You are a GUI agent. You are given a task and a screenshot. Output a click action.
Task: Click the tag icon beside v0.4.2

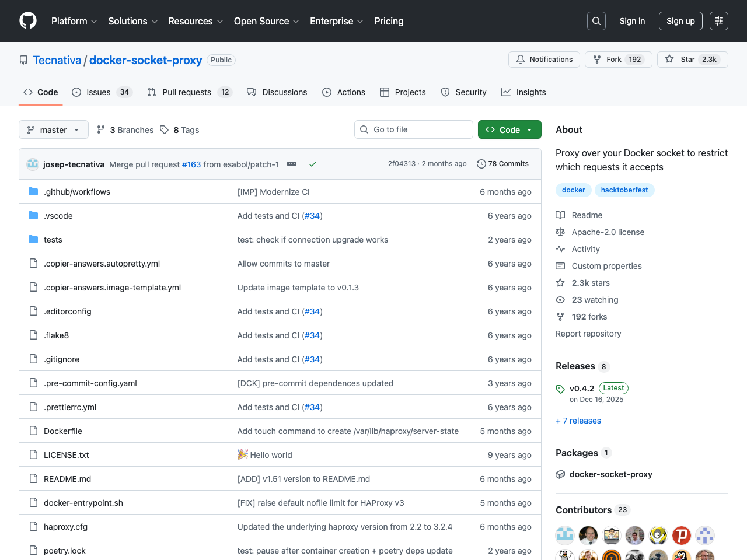pos(560,388)
